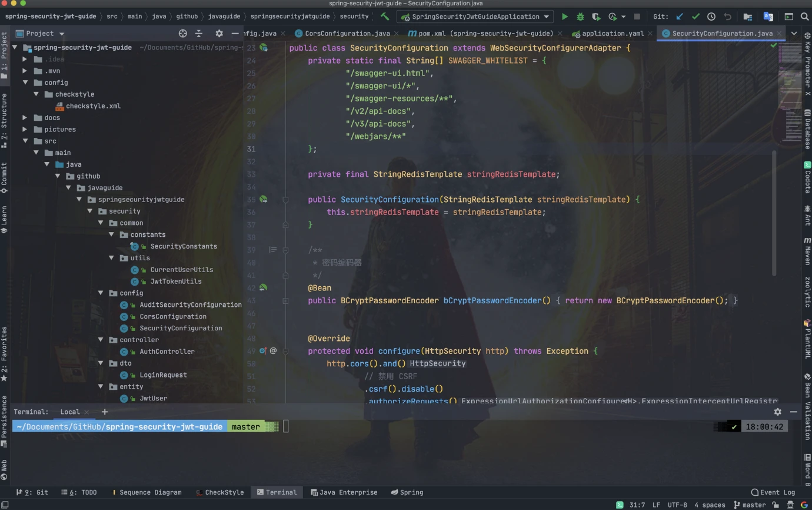The image size is (812, 510).
Task: Collapse the controller folder
Action: (101, 340)
